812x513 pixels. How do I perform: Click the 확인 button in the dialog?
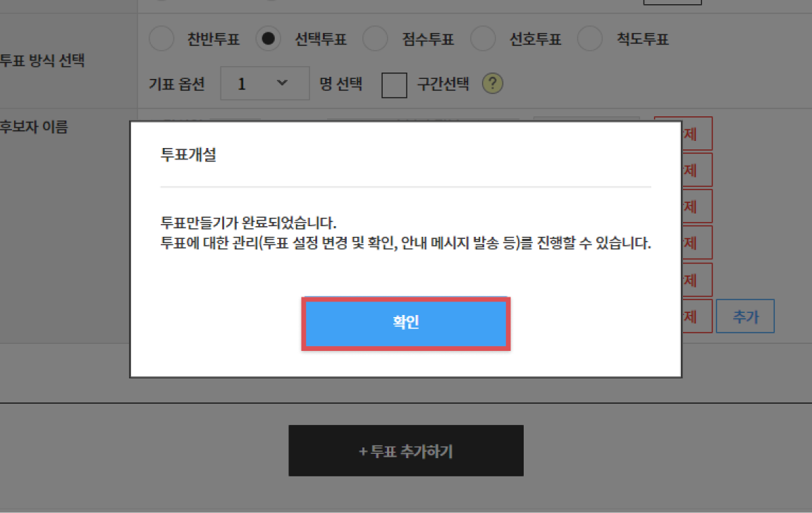coord(405,323)
